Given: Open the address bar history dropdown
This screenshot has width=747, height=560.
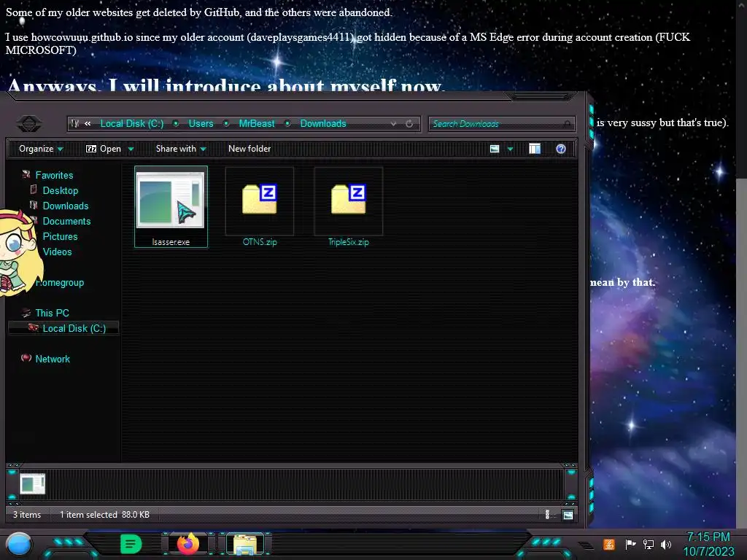Looking at the screenshot, I should [393, 124].
